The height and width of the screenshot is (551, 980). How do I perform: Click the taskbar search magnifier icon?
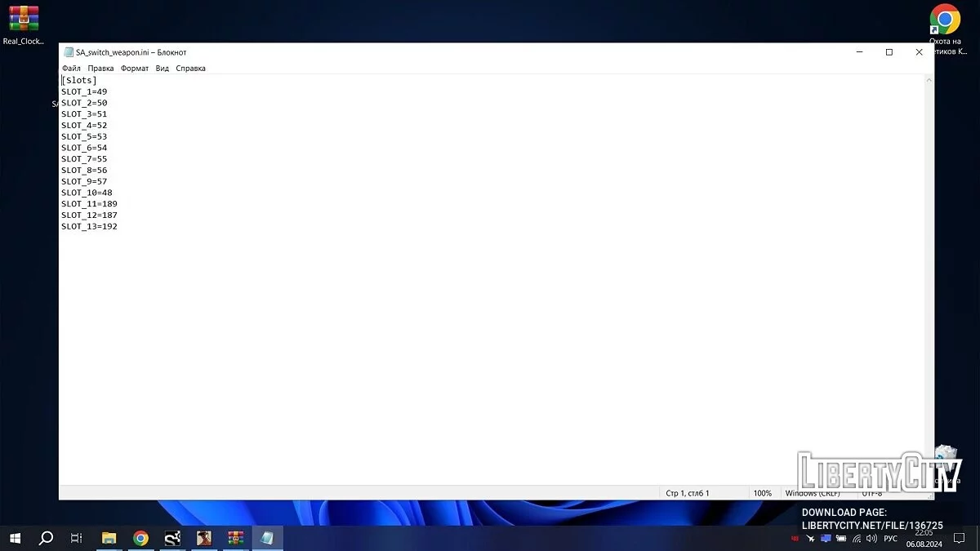[47, 538]
